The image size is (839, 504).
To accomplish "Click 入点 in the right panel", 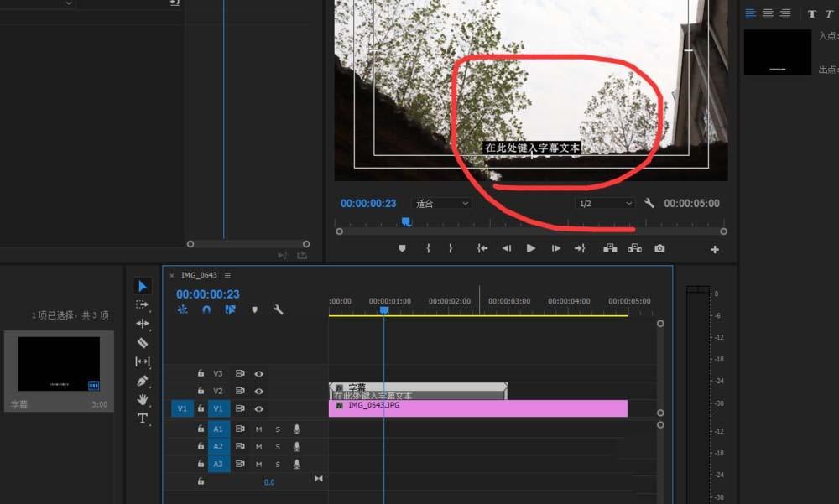I will (x=826, y=37).
